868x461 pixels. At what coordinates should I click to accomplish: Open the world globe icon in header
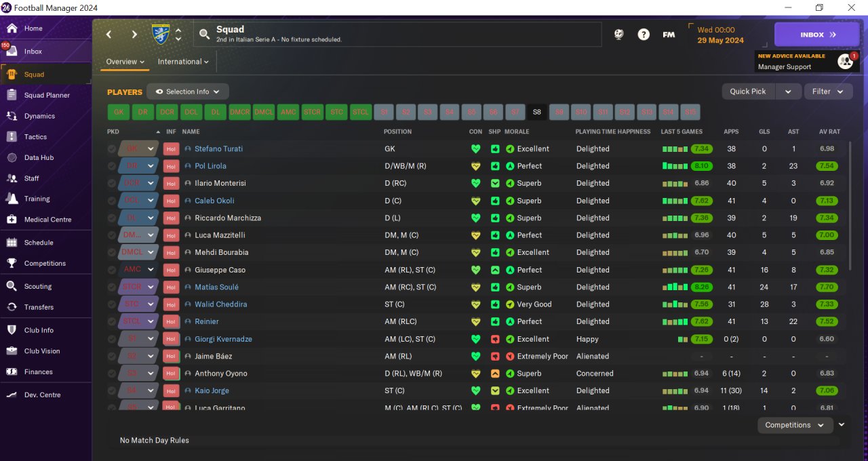[618, 35]
